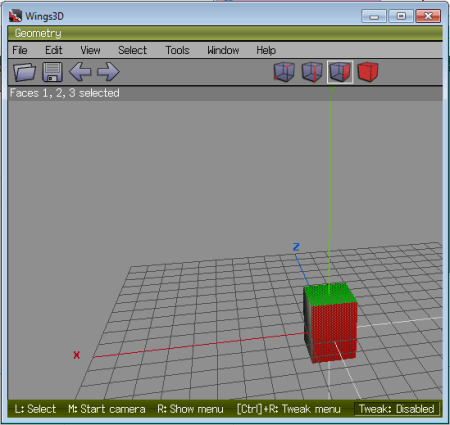The width and height of the screenshot is (450, 425).
Task: Click the floppy disk save icon
Action: point(52,72)
